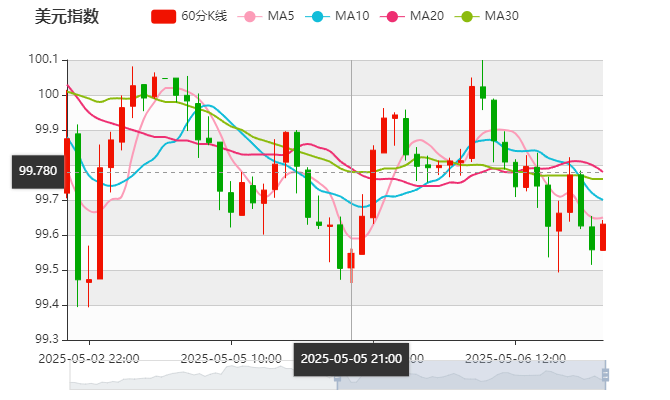Click the 99.780 axis pointer label
Viewport: 670px width, 400px height.
click(38, 171)
